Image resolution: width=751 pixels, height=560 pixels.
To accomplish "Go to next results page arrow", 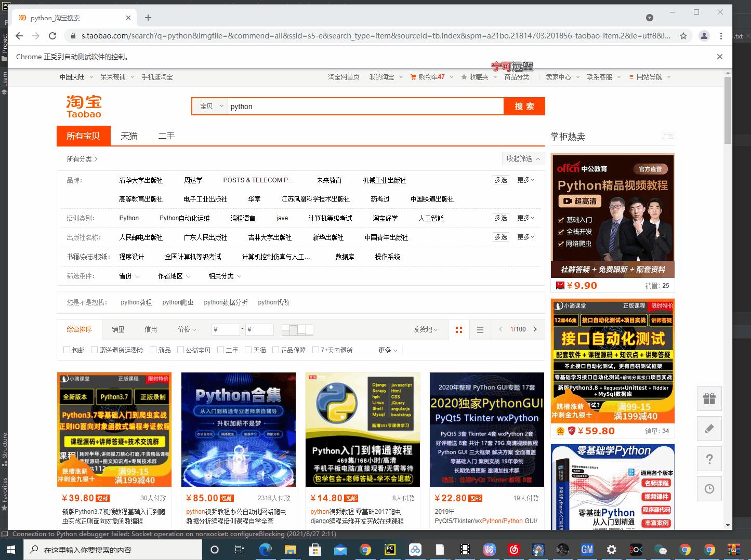I will (x=535, y=329).
